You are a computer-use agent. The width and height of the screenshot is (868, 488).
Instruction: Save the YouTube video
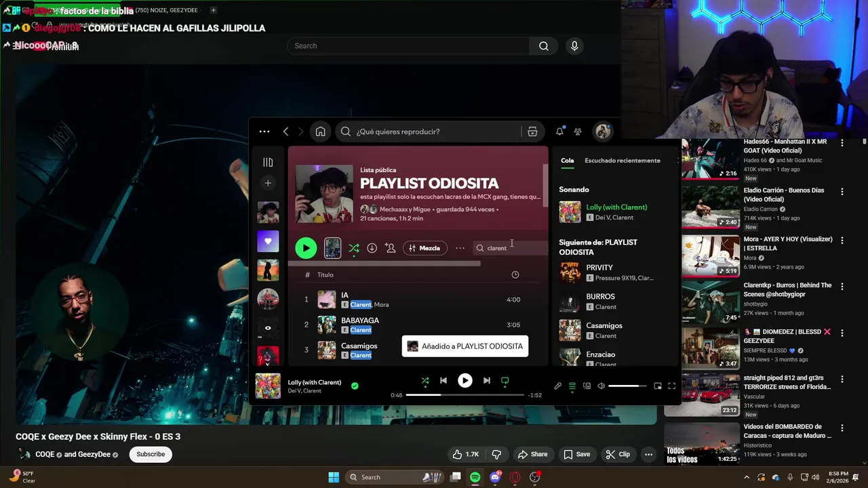pos(577,454)
